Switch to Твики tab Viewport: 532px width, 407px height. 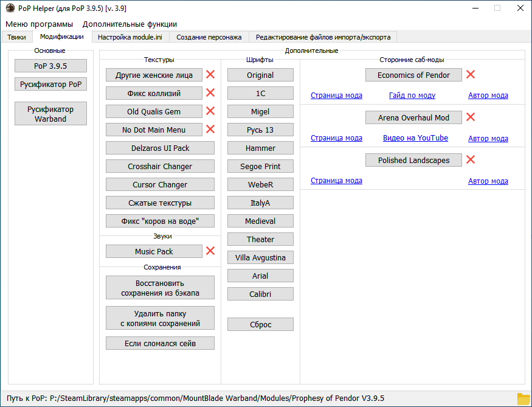point(16,37)
